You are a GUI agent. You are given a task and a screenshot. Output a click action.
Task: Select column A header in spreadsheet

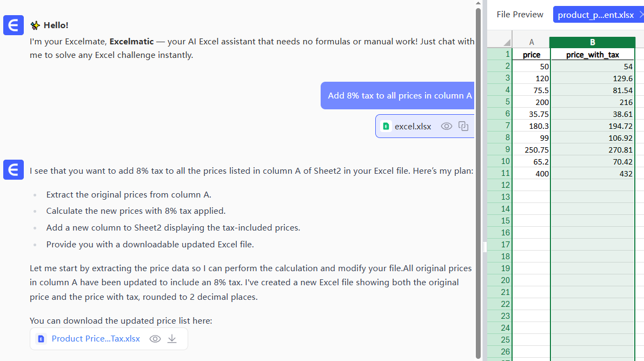tap(531, 42)
